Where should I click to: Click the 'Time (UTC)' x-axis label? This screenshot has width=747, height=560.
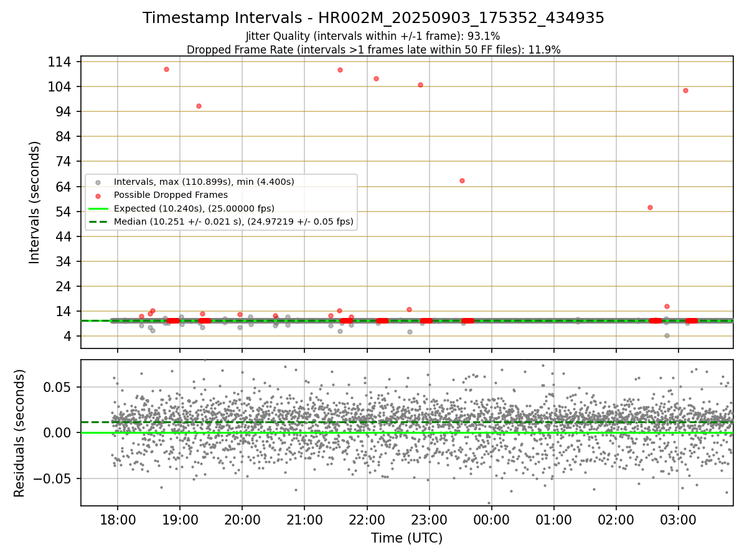pyautogui.click(x=407, y=538)
